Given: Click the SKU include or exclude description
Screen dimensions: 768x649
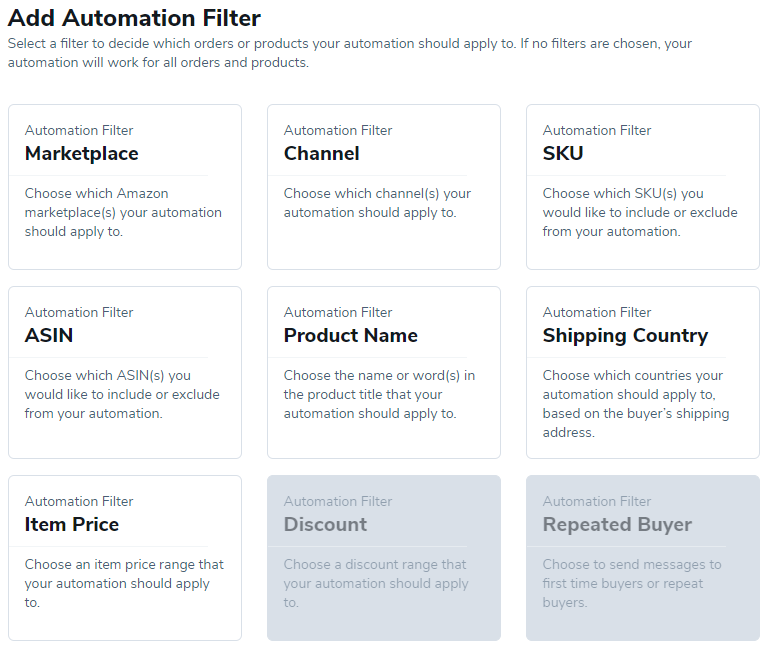Looking at the screenshot, I should point(640,213).
